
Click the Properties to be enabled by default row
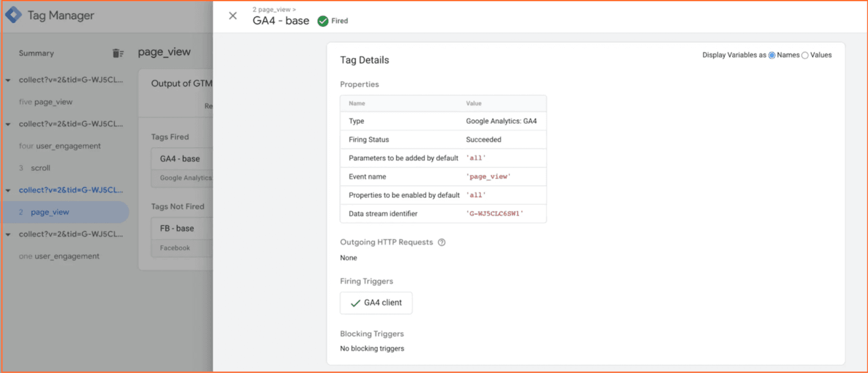click(443, 195)
